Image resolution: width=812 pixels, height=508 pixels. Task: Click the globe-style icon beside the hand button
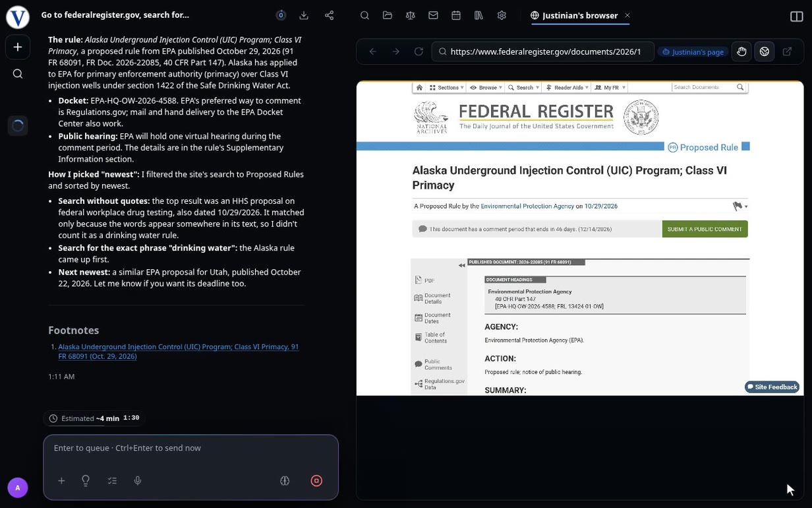(x=765, y=51)
